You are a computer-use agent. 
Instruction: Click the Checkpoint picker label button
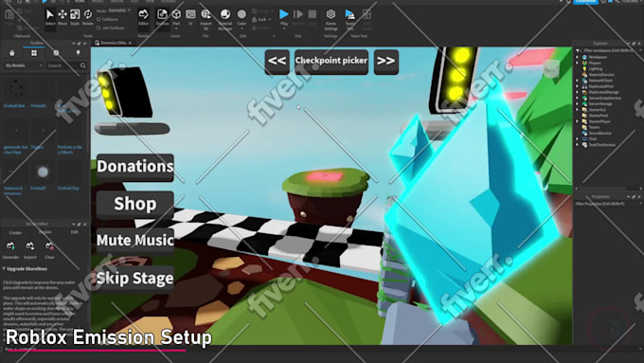[331, 62]
